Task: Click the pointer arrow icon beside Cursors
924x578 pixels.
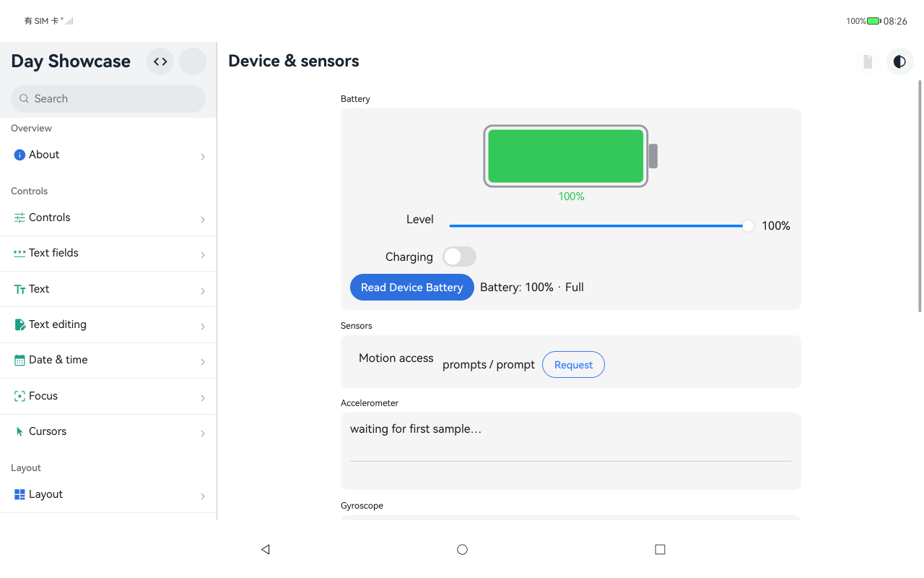Action: (x=19, y=431)
